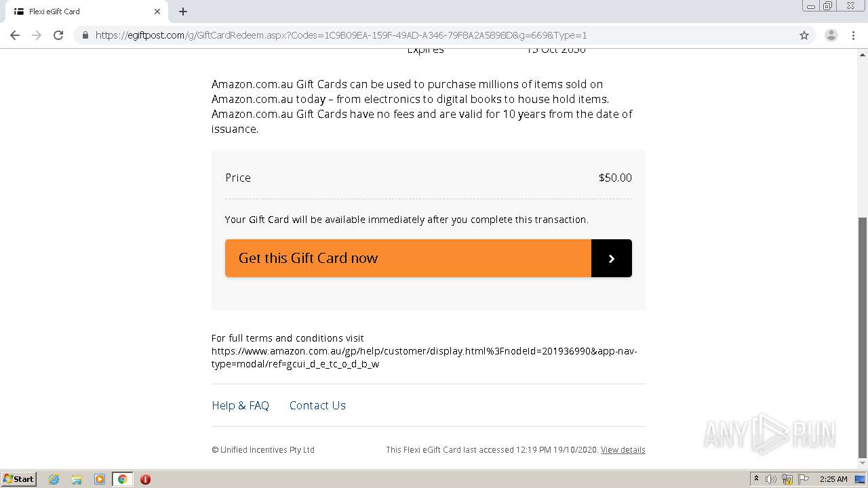The image size is (868, 488).
Task: Click the black chevron arrow button
Action: [611, 258]
